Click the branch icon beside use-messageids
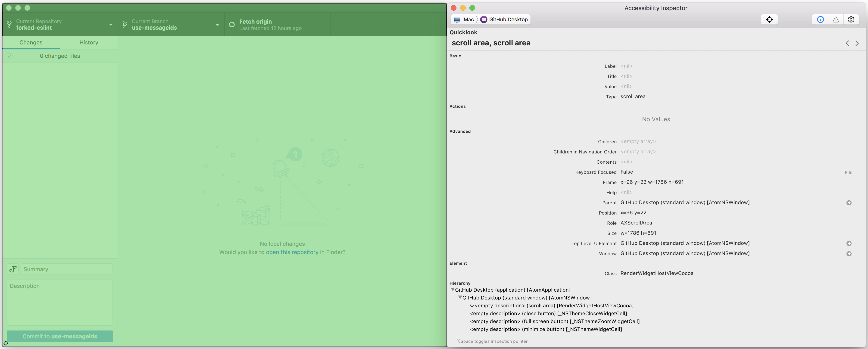 tap(125, 24)
